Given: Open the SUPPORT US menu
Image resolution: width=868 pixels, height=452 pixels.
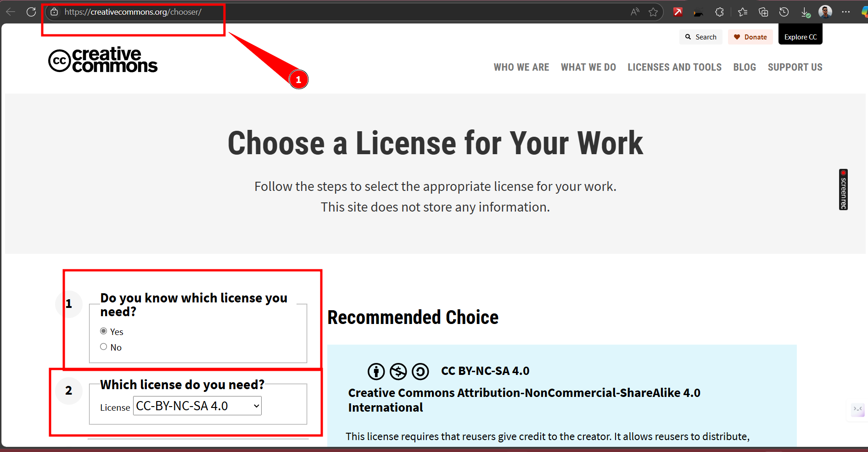Looking at the screenshot, I should tap(795, 67).
